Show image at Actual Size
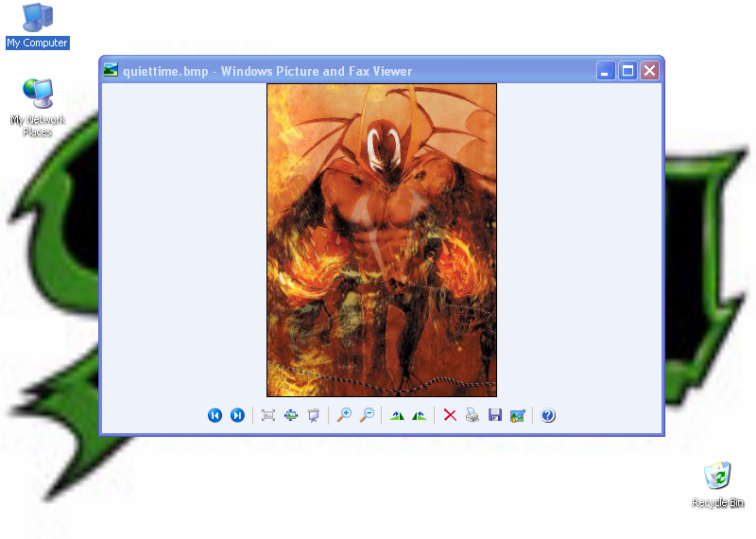Viewport: 756px width, 539px height. (x=291, y=415)
